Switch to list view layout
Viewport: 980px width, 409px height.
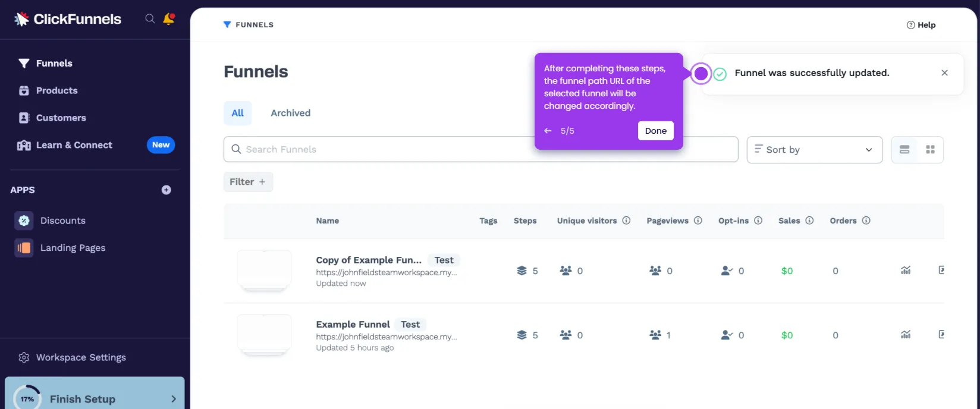click(904, 150)
